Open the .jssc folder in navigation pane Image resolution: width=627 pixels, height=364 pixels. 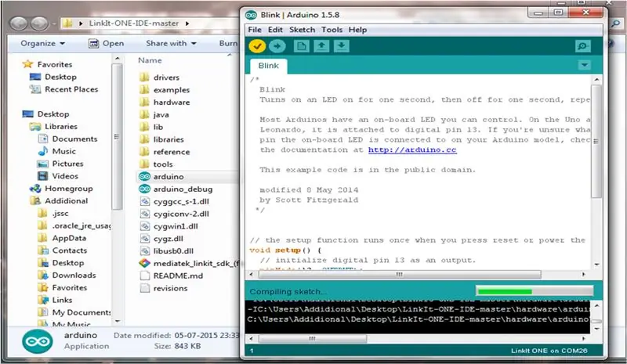coord(53,214)
